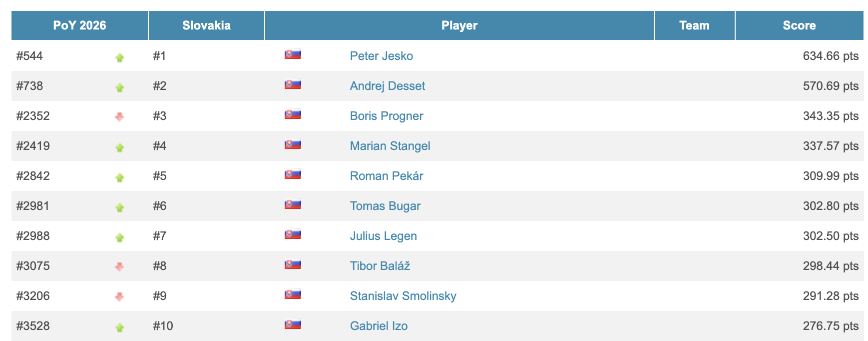Screen dimensions: 868x341
Task: Click the green up arrow beside #2419
Action: coord(119,147)
